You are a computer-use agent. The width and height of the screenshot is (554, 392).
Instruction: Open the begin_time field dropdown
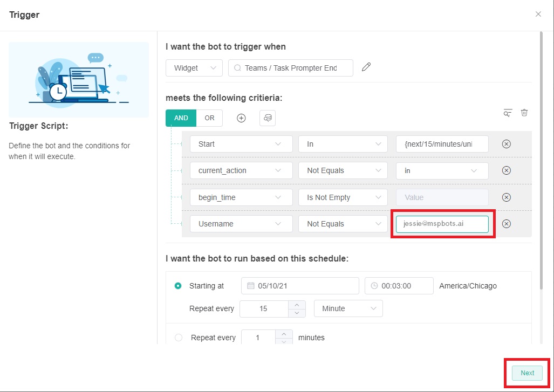(x=241, y=197)
